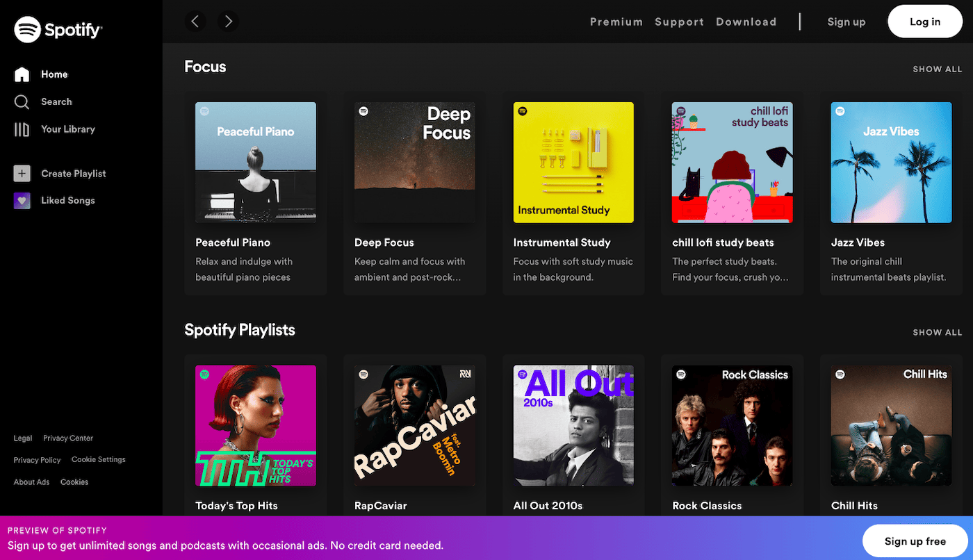This screenshot has height=560, width=973.
Task: Click the All Out 2010s title
Action: click(548, 506)
